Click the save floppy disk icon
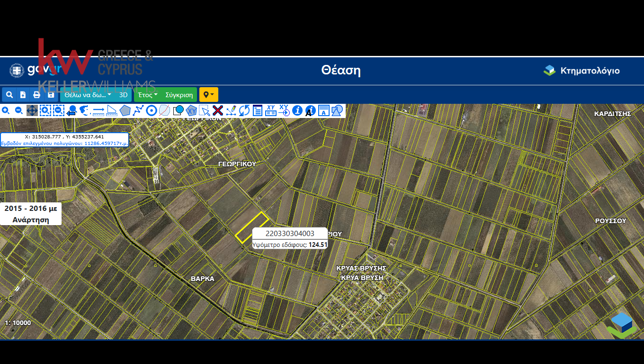 click(x=51, y=95)
